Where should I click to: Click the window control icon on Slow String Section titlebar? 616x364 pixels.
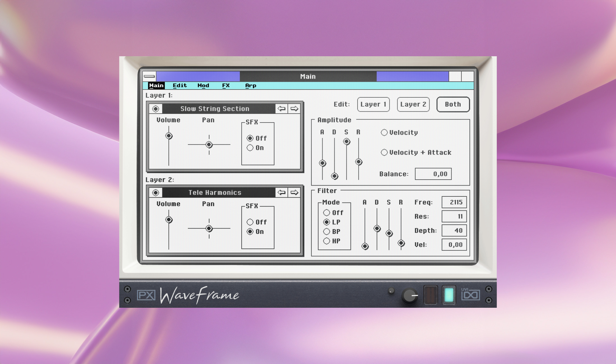156,109
